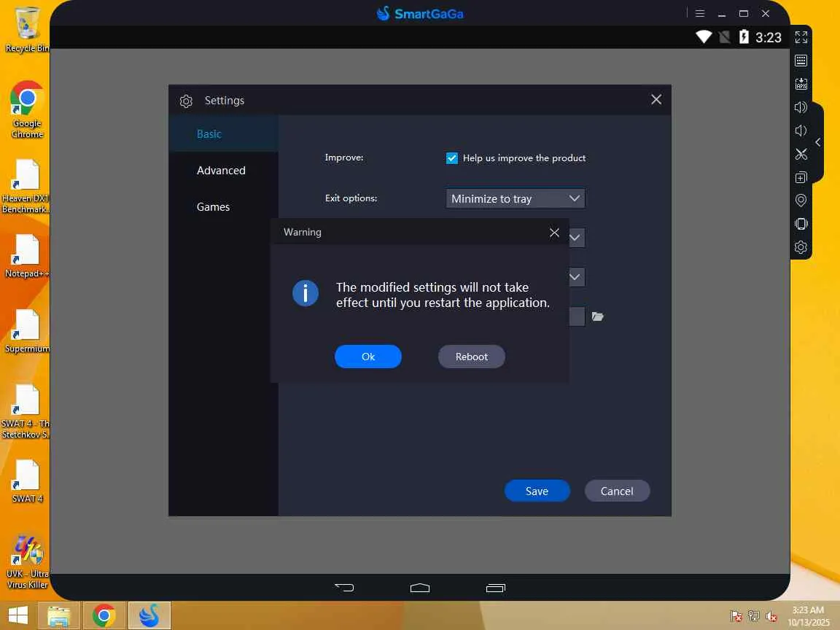Open the SmartGaGa hamburger menu
Viewport: 840px width, 630px height.
tap(700, 13)
